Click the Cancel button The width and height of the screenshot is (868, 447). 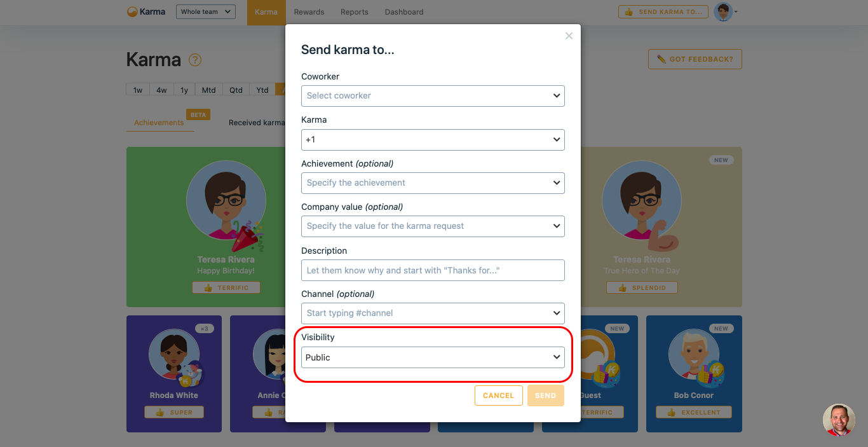click(x=498, y=395)
